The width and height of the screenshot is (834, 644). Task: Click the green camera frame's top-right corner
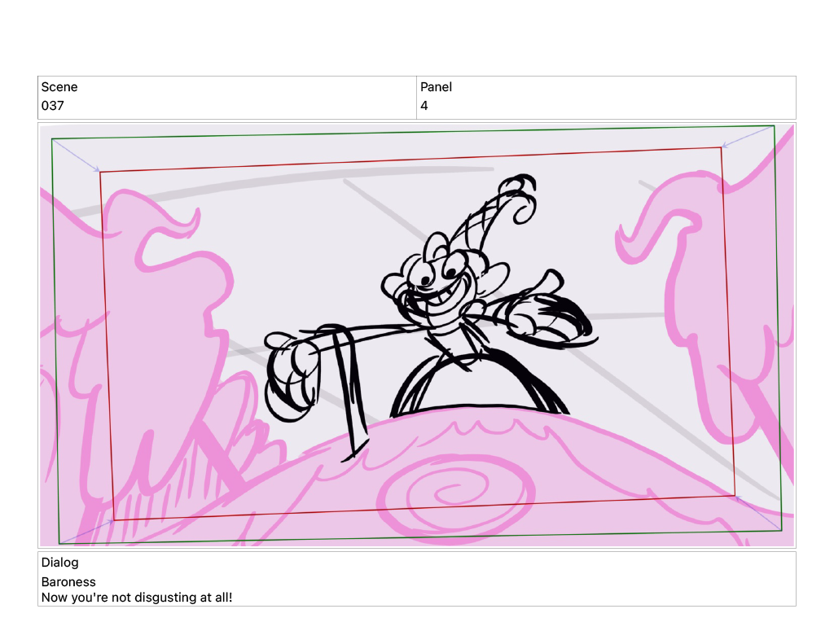(773, 126)
